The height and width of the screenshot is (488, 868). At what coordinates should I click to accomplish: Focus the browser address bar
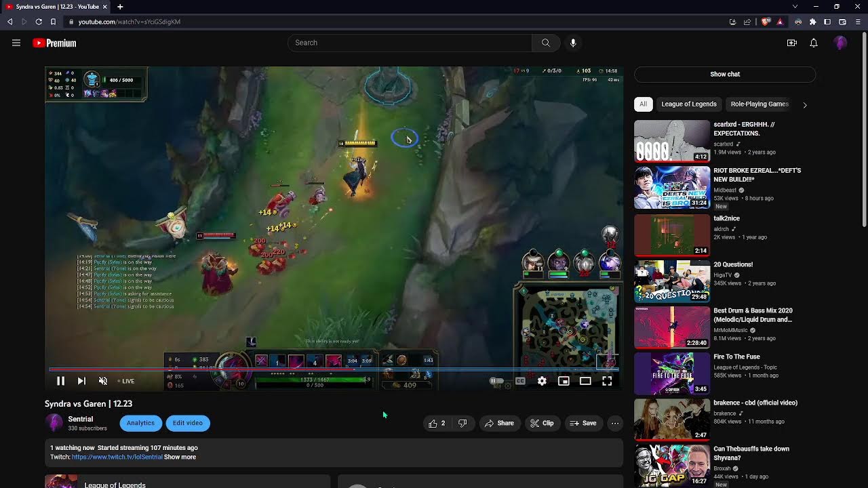(x=393, y=22)
